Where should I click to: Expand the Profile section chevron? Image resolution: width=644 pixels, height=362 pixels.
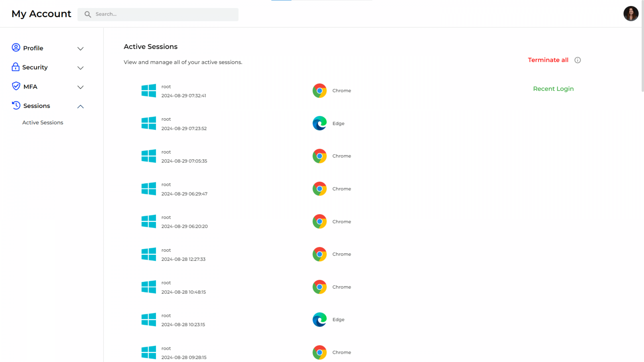(x=80, y=48)
